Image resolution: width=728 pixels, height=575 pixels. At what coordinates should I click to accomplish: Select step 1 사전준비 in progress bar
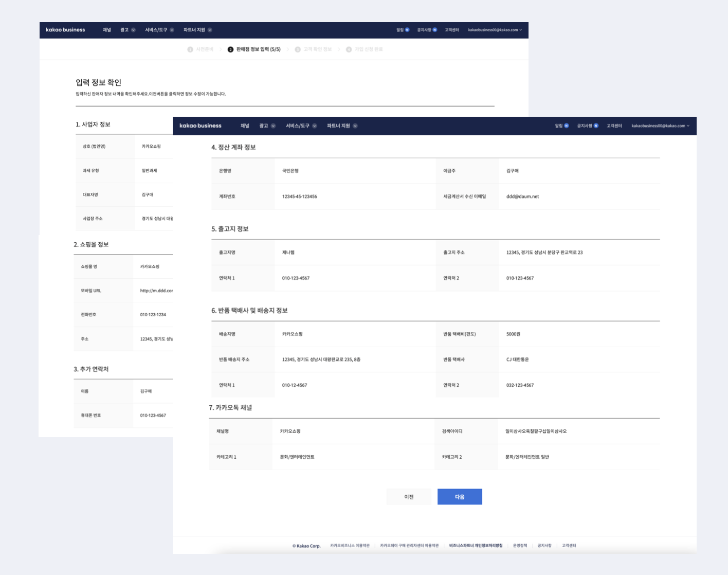point(201,49)
